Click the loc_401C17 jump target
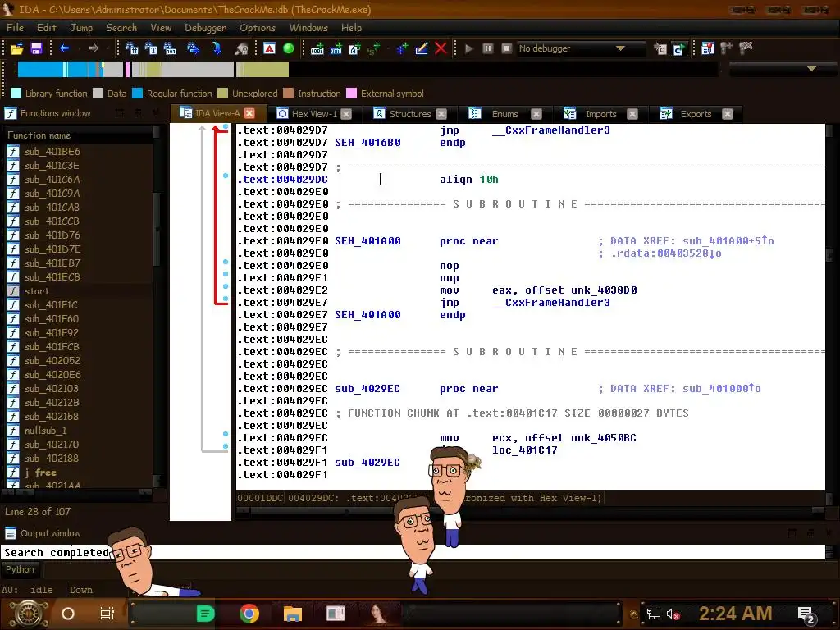The image size is (840, 630). pyautogui.click(x=525, y=450)
